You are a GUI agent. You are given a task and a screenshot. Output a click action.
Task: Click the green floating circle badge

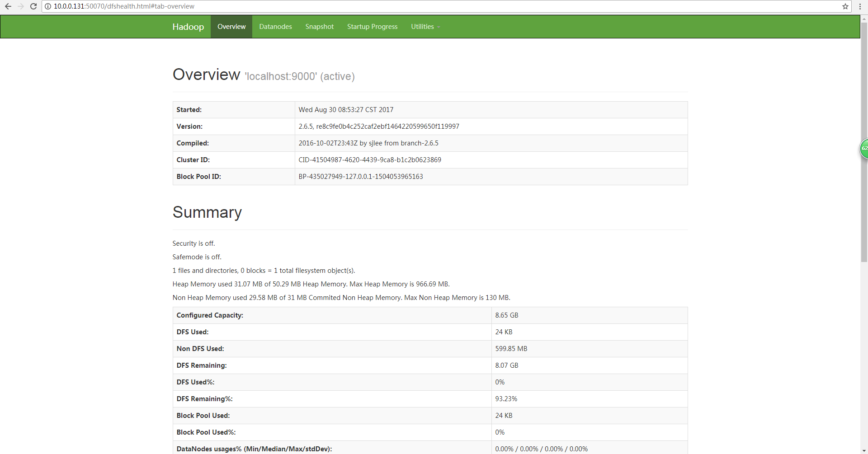[864, 149]
